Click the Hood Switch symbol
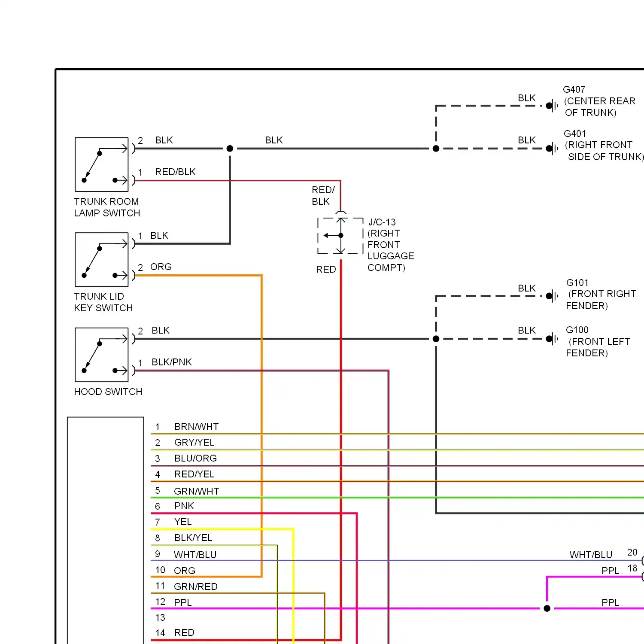644x644 pixels. coord(102,355)
